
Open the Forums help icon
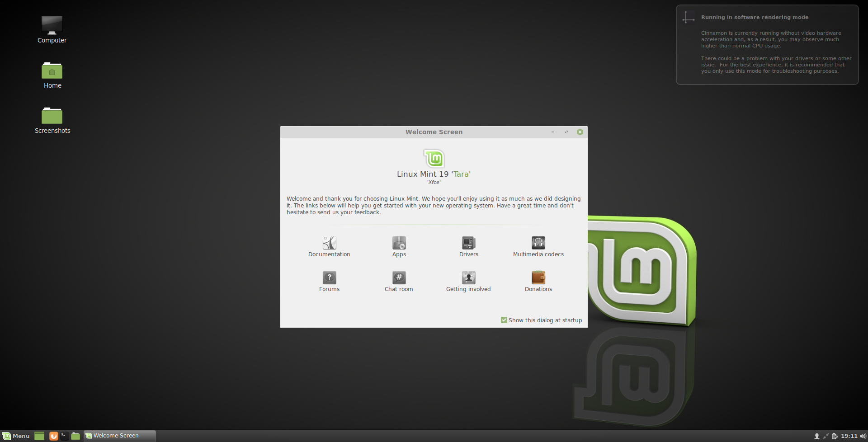(329, 277)
